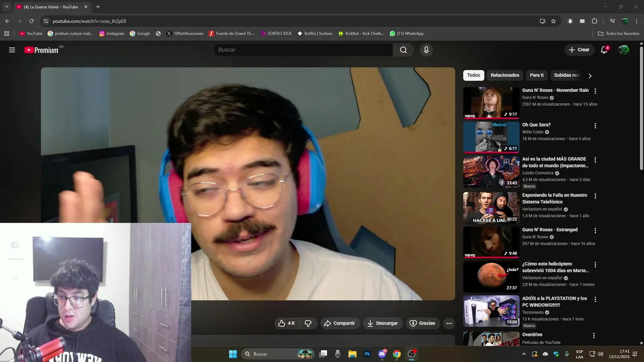Open options for ADIÓS a la PLAYSTATION video
This screenshot has width=644, height=362.
[595, 299]
